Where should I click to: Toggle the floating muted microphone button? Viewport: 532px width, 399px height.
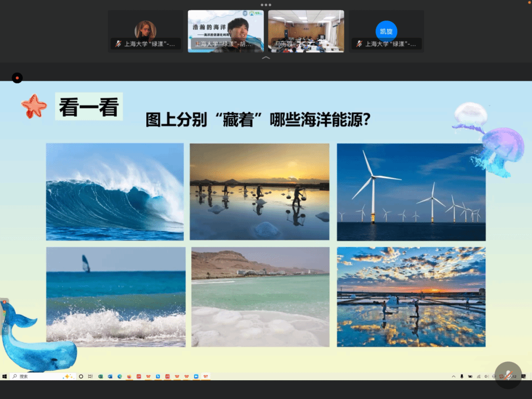click(508, 375)
